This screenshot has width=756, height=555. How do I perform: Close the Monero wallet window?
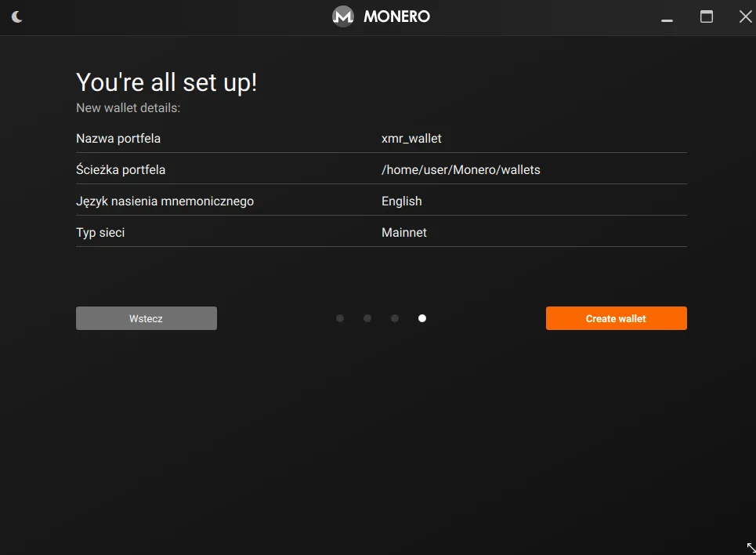tap(745, 16)
